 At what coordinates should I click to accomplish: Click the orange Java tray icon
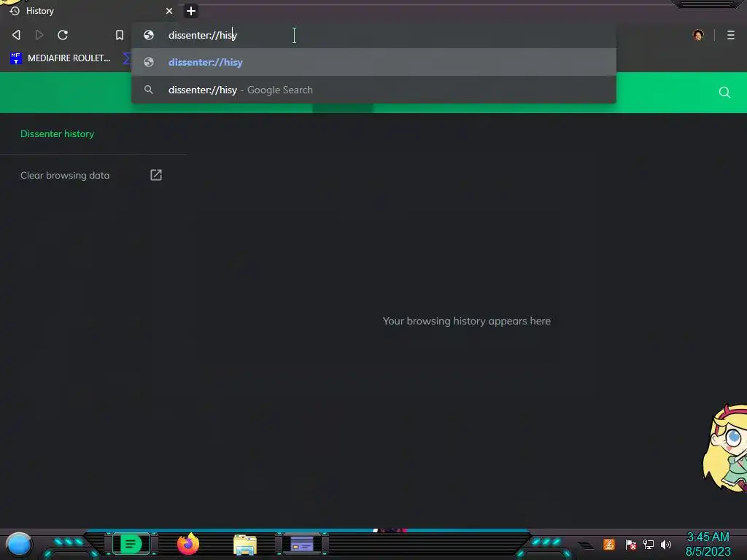click(x=609, y=544)
